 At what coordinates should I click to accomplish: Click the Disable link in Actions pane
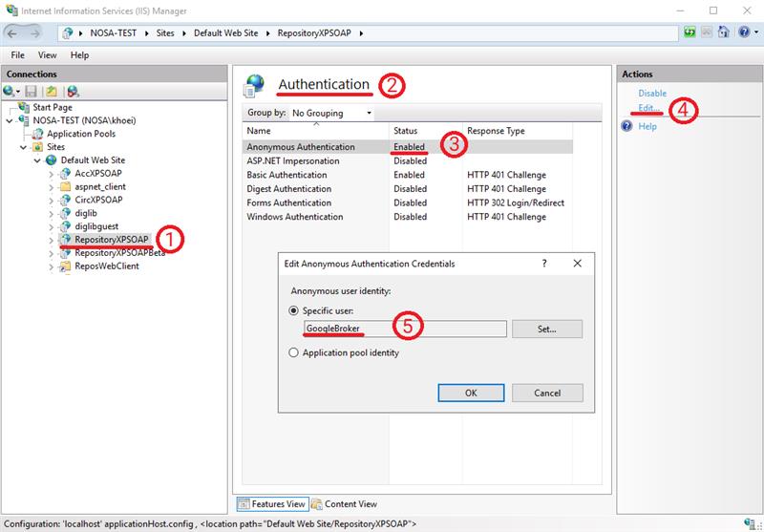click(x=652, y=93)
